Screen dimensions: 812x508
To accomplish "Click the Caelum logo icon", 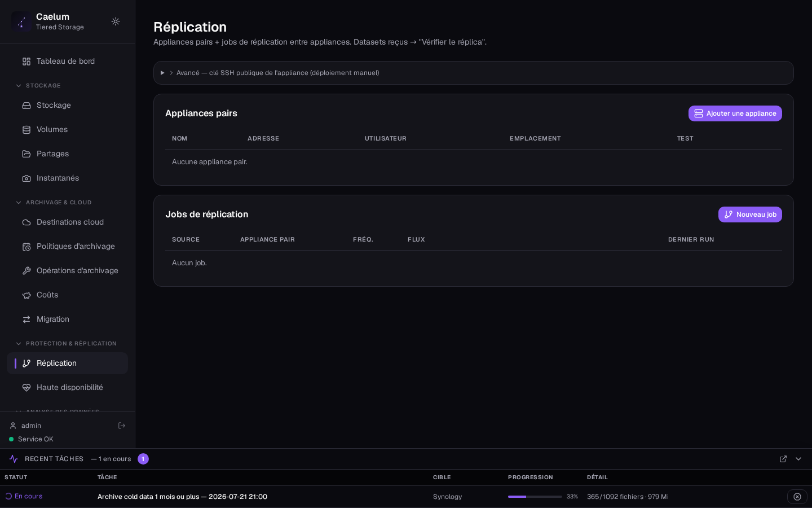I will coord(21,21).
